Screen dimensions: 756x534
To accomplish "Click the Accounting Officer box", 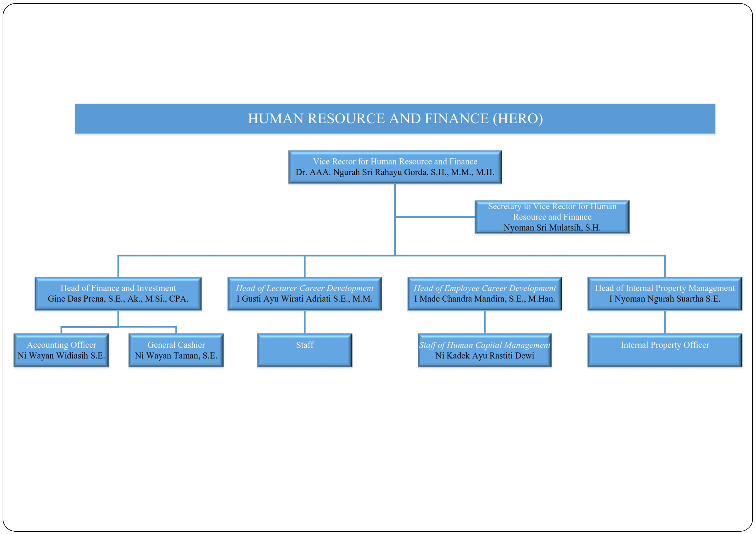I will (61, 350).
